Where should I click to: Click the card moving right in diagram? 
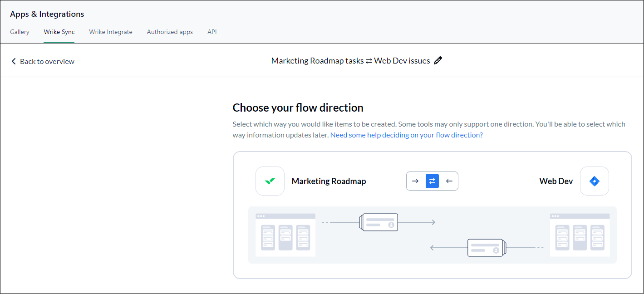tap(379, 222)
